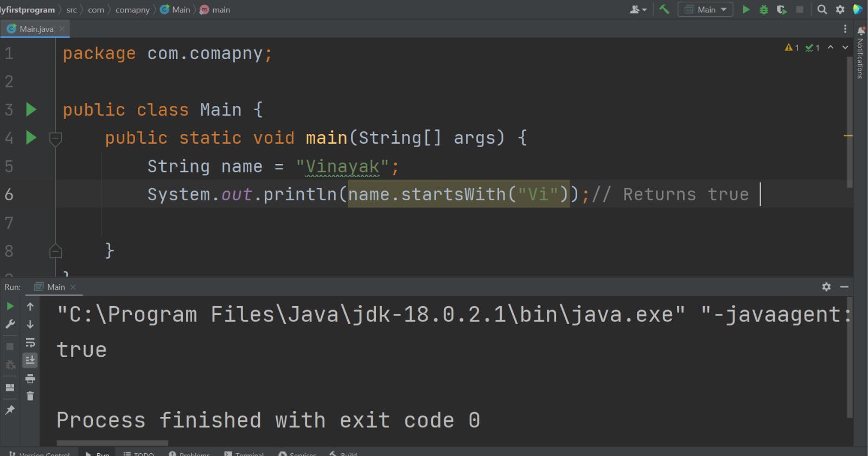The height and width of the screenshot is (456, 868).
Task: Open TODO tool window from bottom bar
Action: pos(138,453)
